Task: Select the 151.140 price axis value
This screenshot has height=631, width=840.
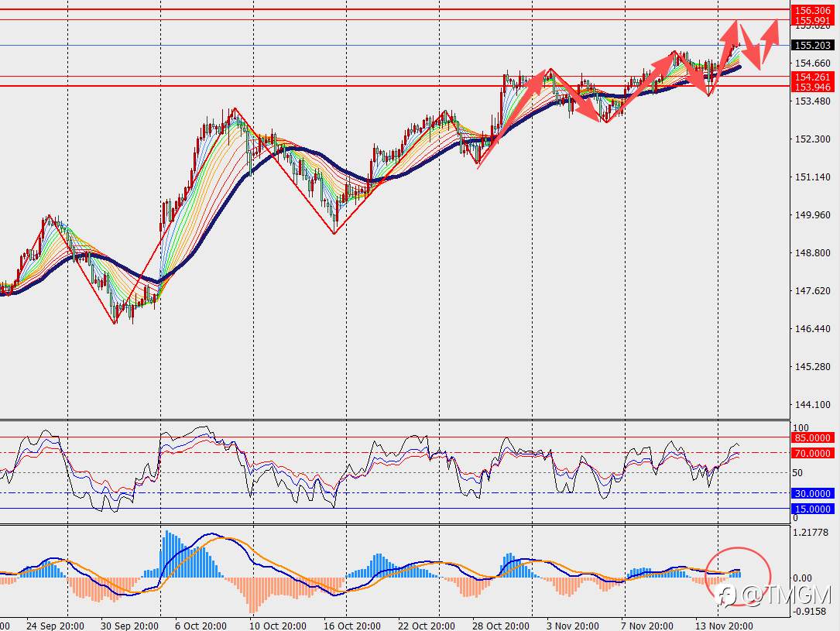Action: click(813, 177)
